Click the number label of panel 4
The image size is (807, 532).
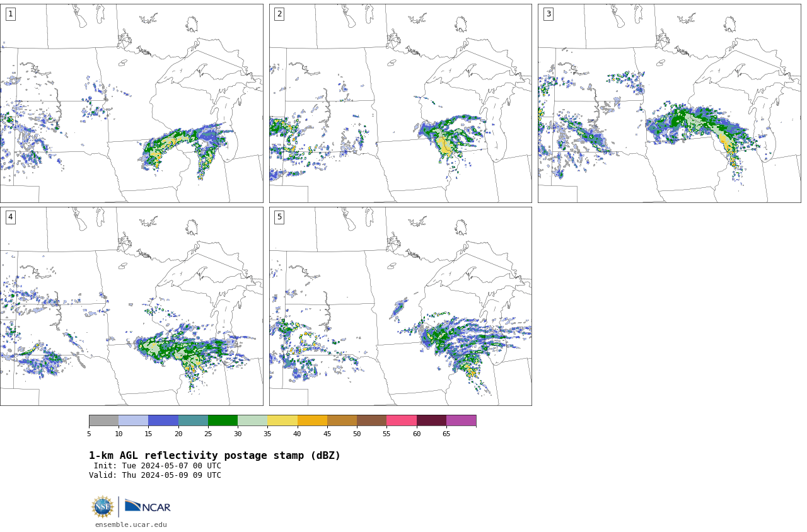click(10, 217)
